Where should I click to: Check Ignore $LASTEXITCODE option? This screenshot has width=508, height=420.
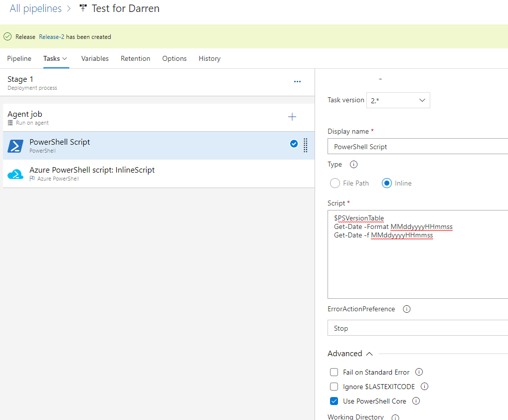tap(334, 387)
